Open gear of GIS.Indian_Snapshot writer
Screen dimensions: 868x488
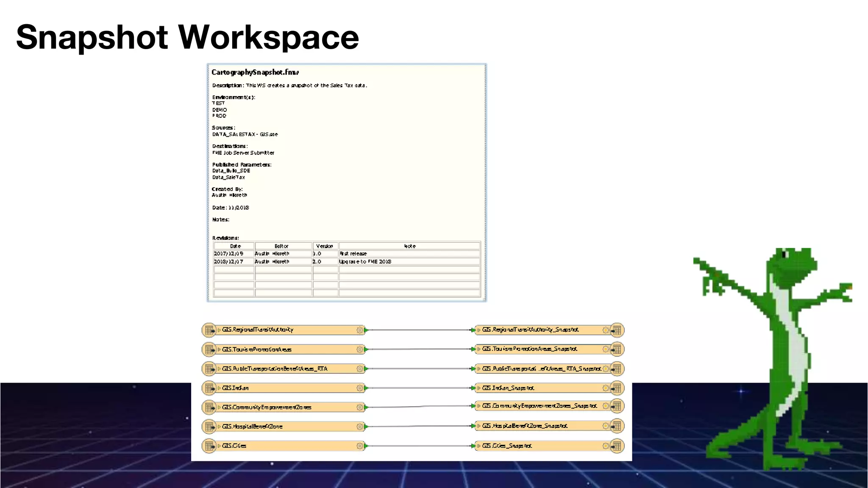click(606, 388)
